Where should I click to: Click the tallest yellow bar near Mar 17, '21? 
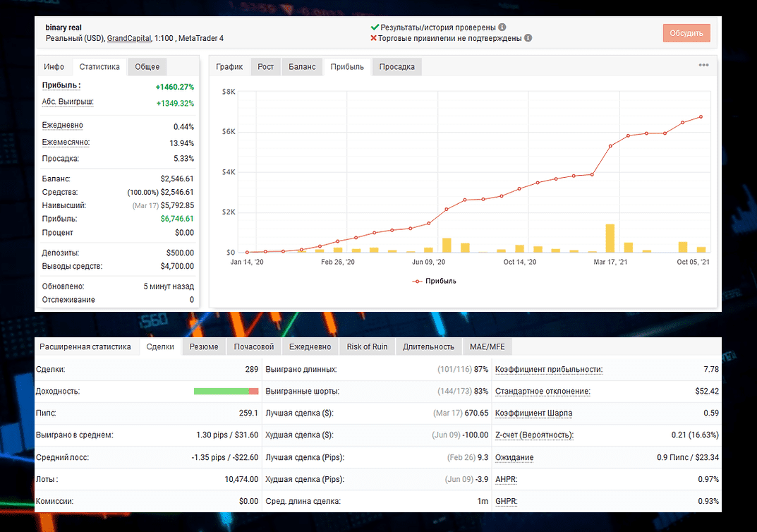(610, 238)
